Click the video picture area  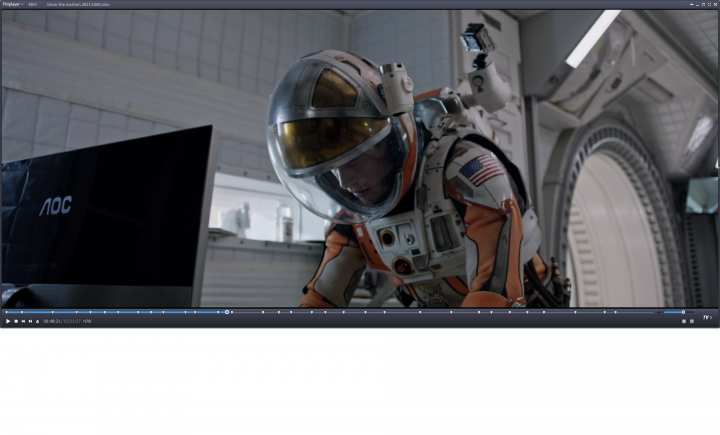tap(360, 158)
